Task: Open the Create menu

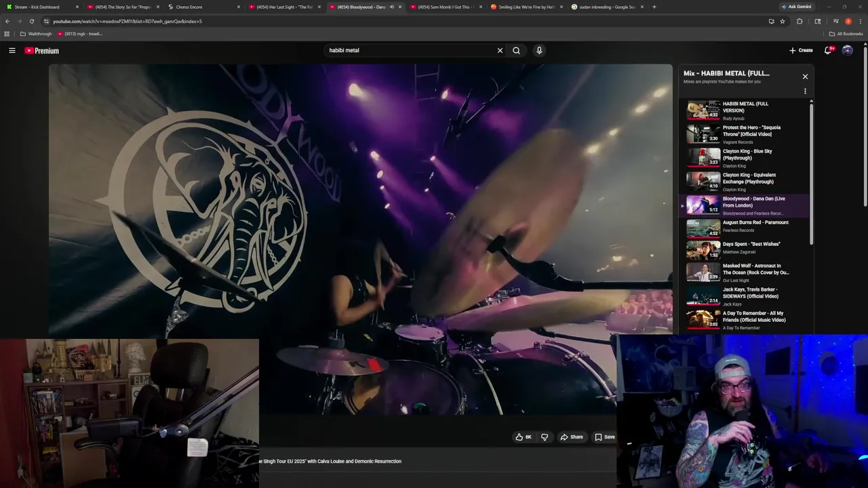Action: coord(801,50)
